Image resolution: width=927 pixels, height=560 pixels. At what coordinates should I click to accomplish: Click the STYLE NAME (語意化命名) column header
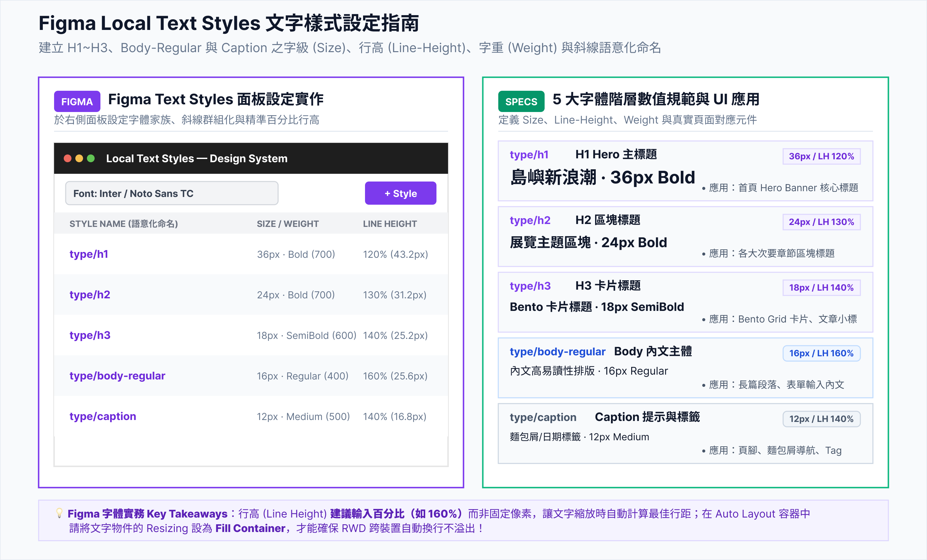click(124, 224)
